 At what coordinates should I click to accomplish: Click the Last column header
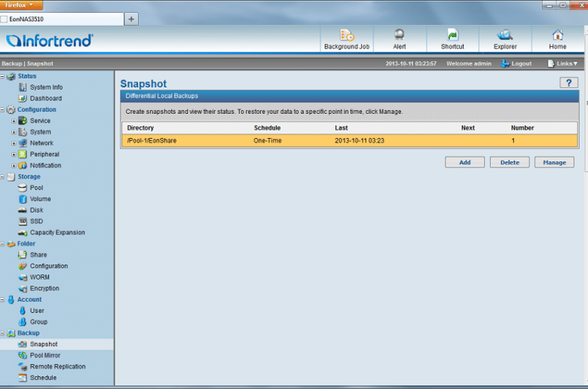pos(341,128)
